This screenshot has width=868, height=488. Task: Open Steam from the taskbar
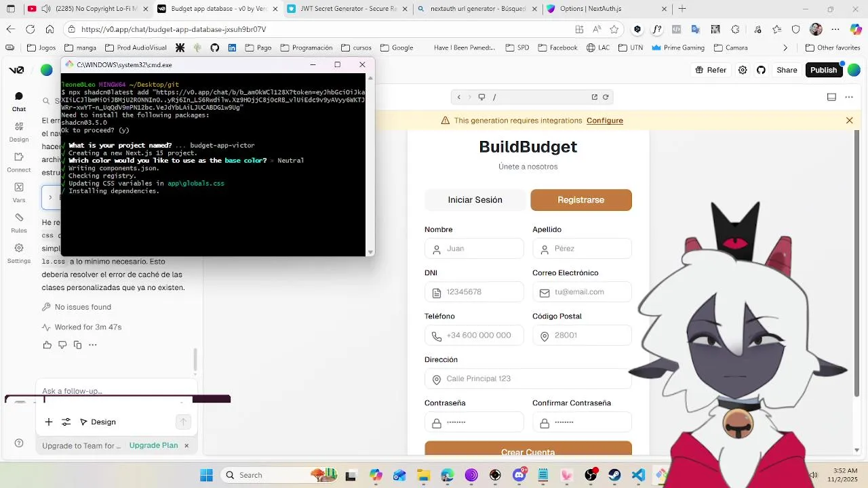614,475
